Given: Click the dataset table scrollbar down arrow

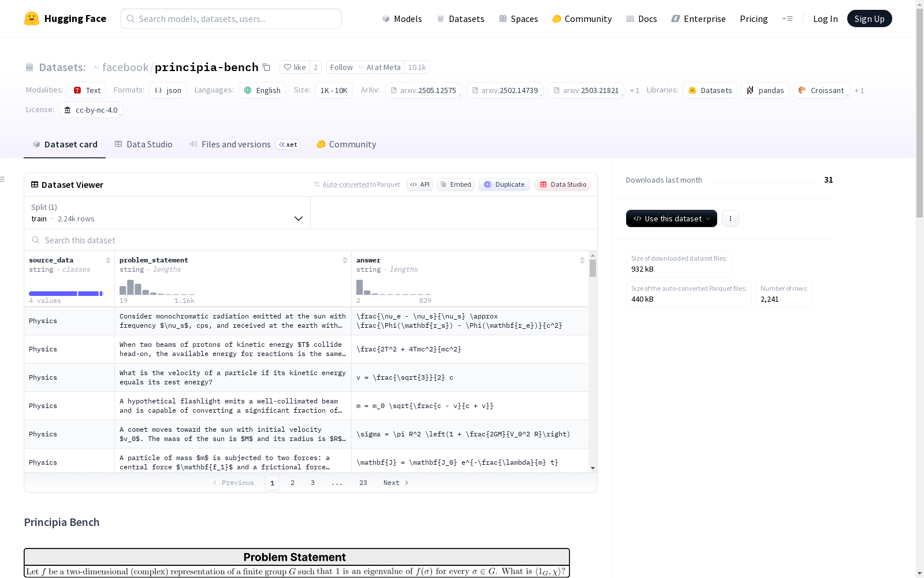Looking at the screenshot, I should [593, 468].
